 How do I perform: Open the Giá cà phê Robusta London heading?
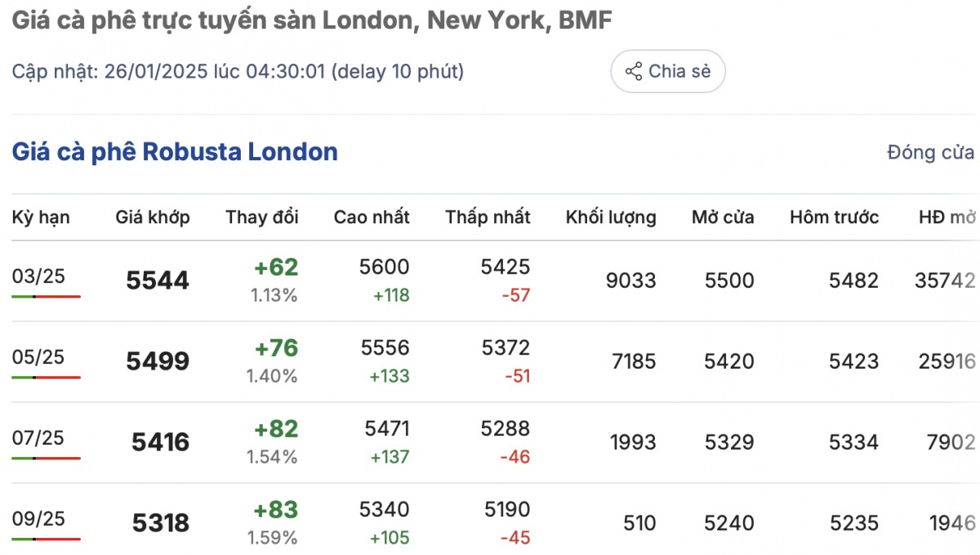[175, 152]
